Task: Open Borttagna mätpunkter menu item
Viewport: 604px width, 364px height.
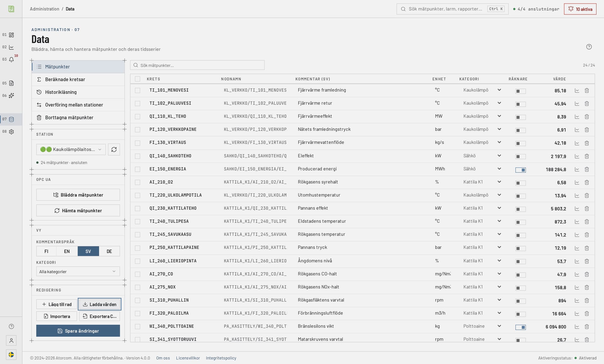Action: pos(78,118)
